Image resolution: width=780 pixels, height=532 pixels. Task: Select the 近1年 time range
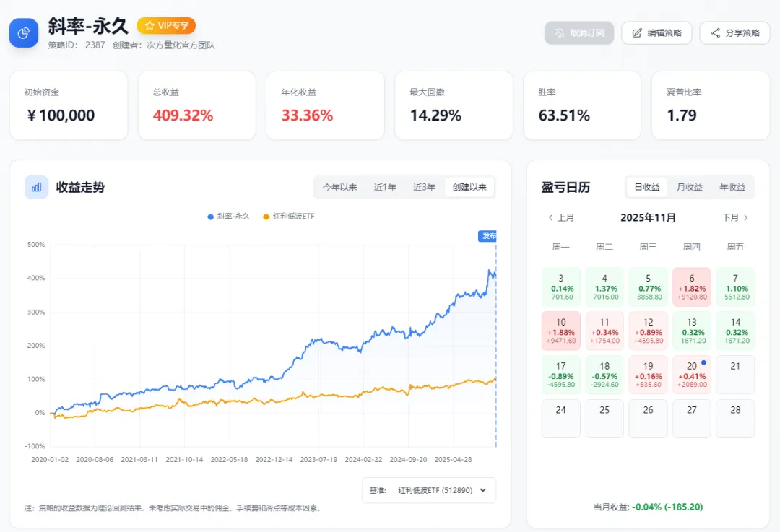tap(385, 187)
